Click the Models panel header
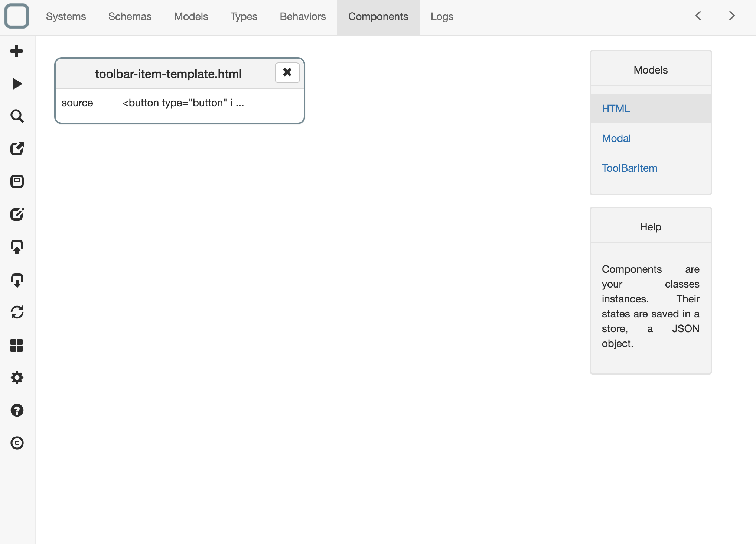The width and height of the screenshot is (756, 544). [651, 69]
